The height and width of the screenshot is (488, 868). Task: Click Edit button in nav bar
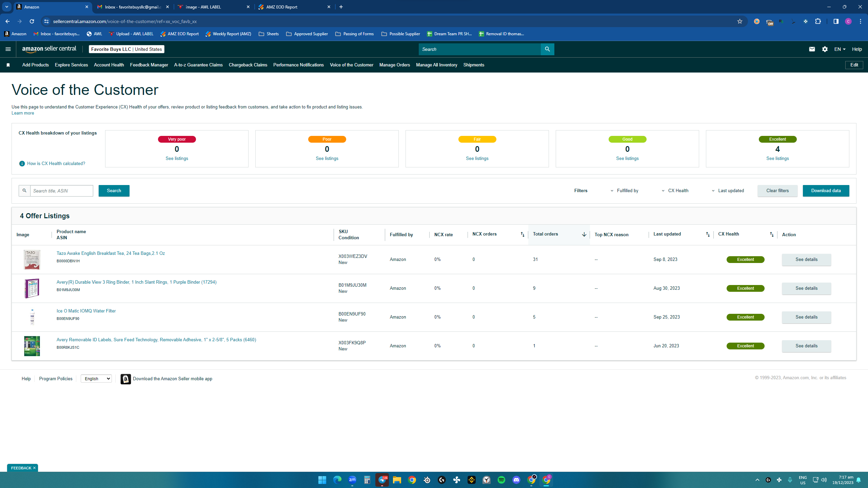click(854, 65)
